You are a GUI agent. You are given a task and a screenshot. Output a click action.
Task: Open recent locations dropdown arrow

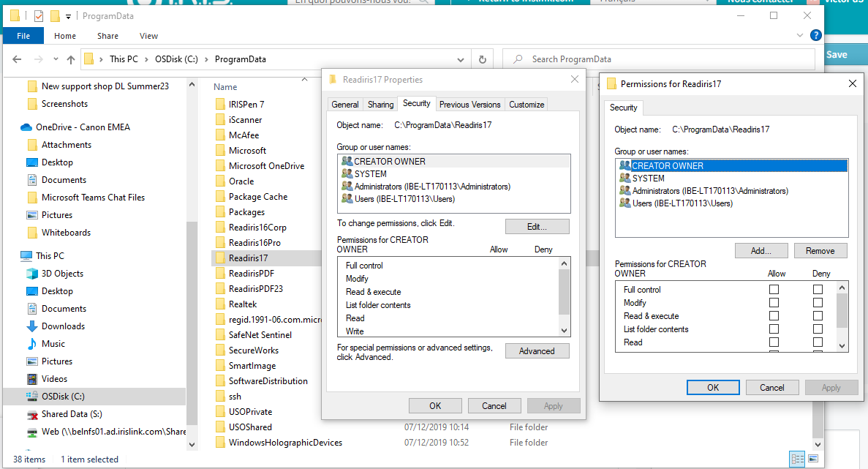56,59
